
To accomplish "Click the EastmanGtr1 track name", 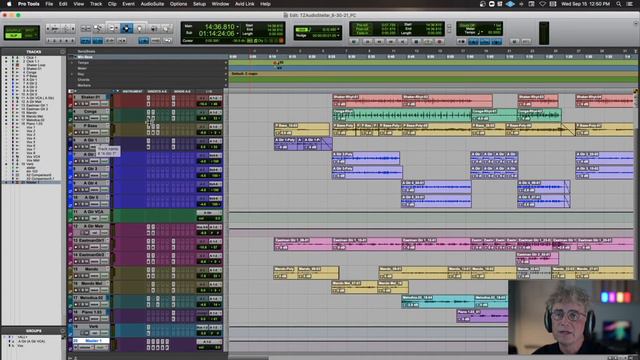I will pos(91,240).
